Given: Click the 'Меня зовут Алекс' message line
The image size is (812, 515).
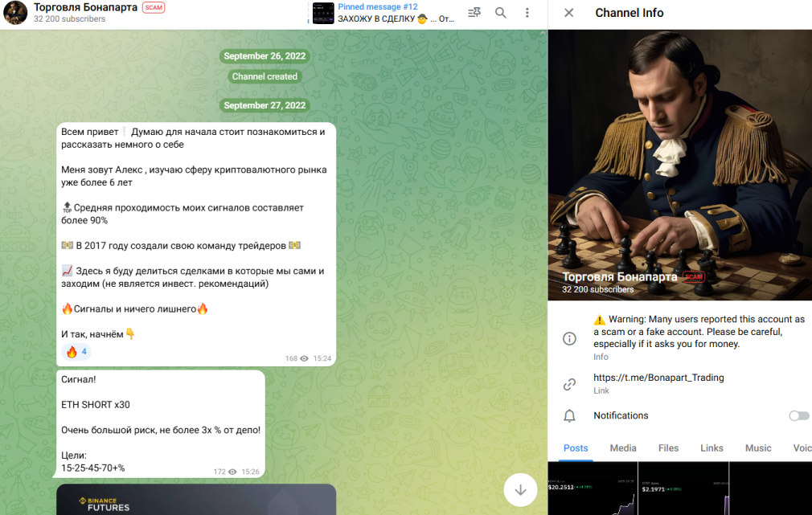Looking at the screenshot, I should click(x=194, y=176).
